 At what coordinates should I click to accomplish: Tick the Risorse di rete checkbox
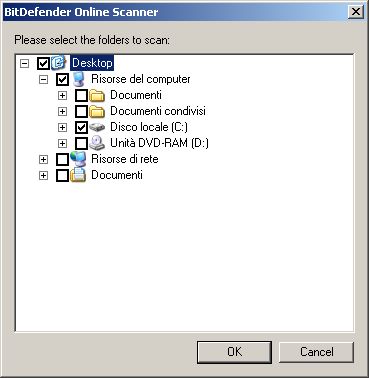(x=62, y=159)
